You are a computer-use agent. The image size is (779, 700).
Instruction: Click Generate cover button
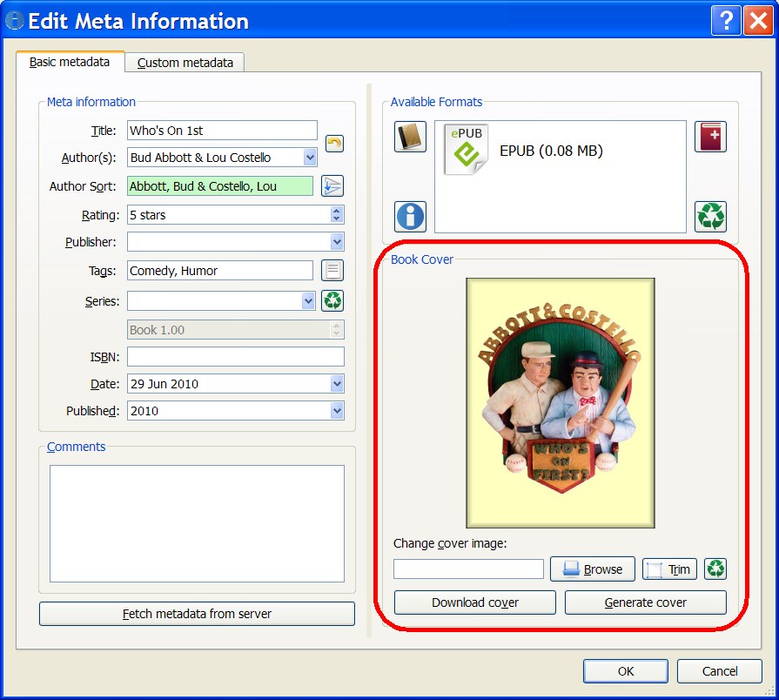[x=645, y=602]
